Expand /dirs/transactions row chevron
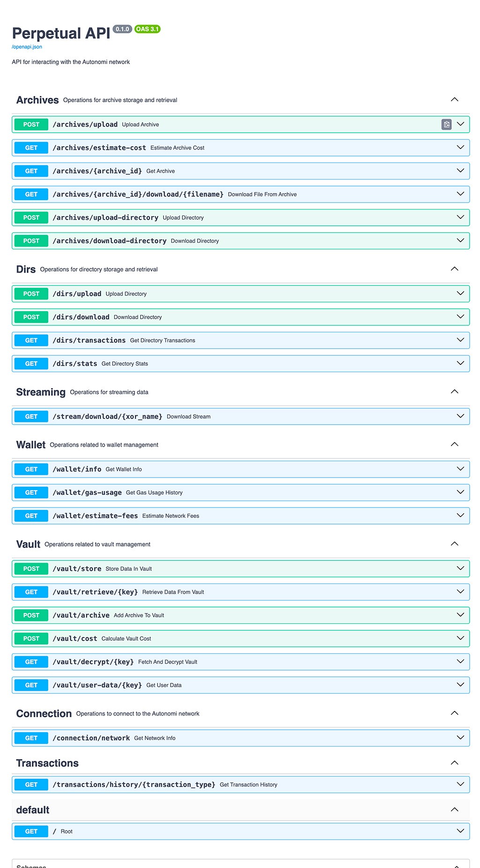 [460, 340]
